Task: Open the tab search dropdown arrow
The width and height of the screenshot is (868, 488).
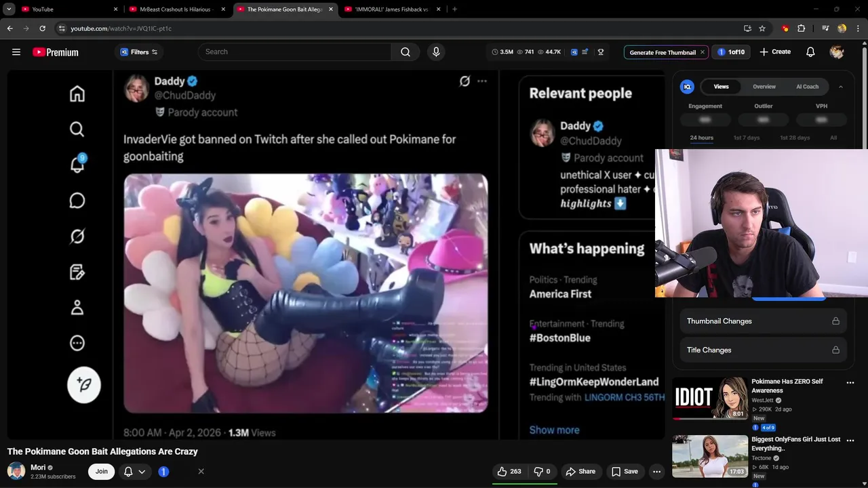Action: [9, 9]
